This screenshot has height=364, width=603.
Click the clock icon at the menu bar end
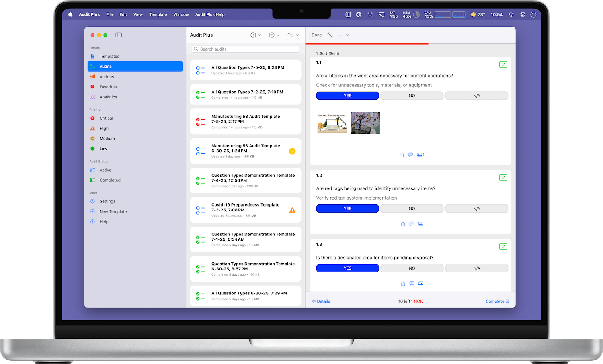point(533,14)
